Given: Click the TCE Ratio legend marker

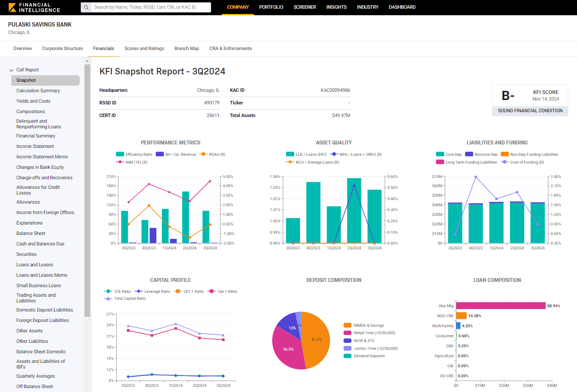Looking at the screenshot, I should [108, 291].
